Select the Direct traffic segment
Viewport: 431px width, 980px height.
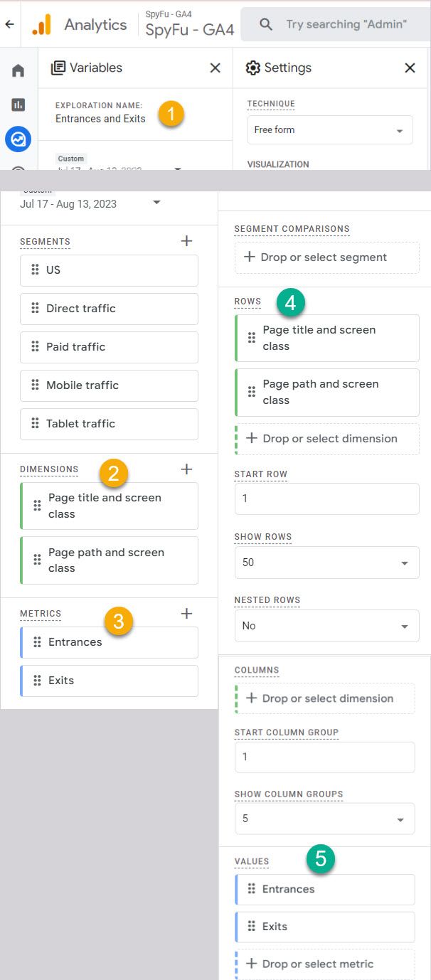coord(109,309)
